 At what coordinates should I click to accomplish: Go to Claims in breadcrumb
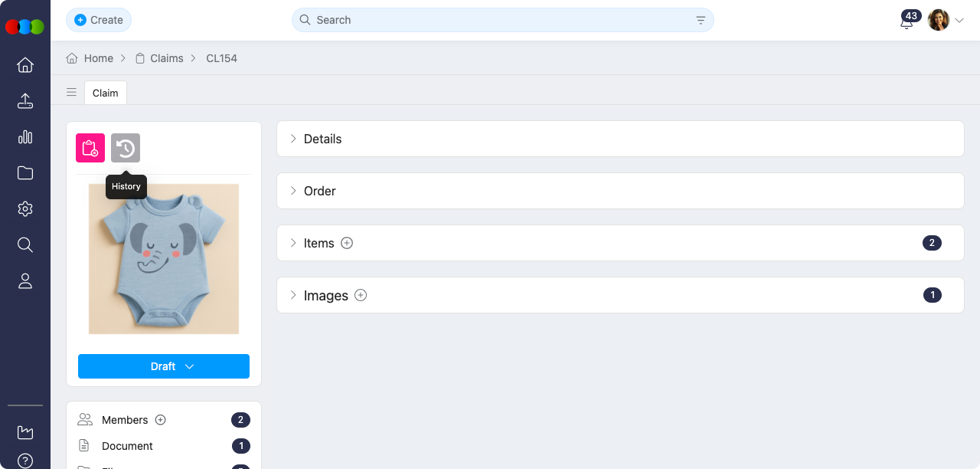pyautogui.click(x=166, y=58)
